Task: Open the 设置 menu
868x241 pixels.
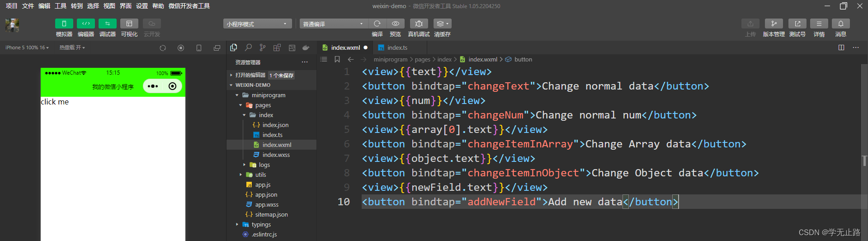Action: 142,6
